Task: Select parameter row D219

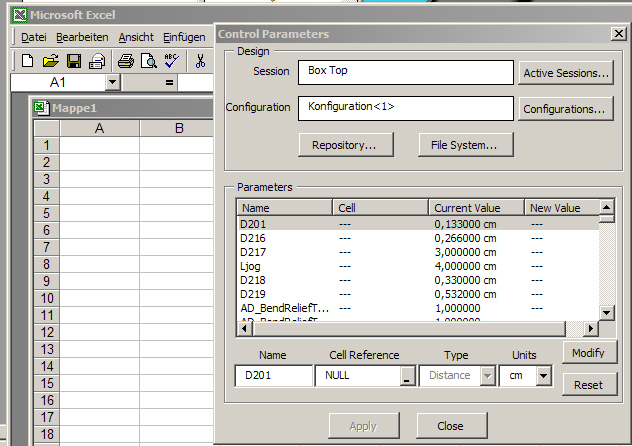Action: pyautogui.click(x=418, y=294)
